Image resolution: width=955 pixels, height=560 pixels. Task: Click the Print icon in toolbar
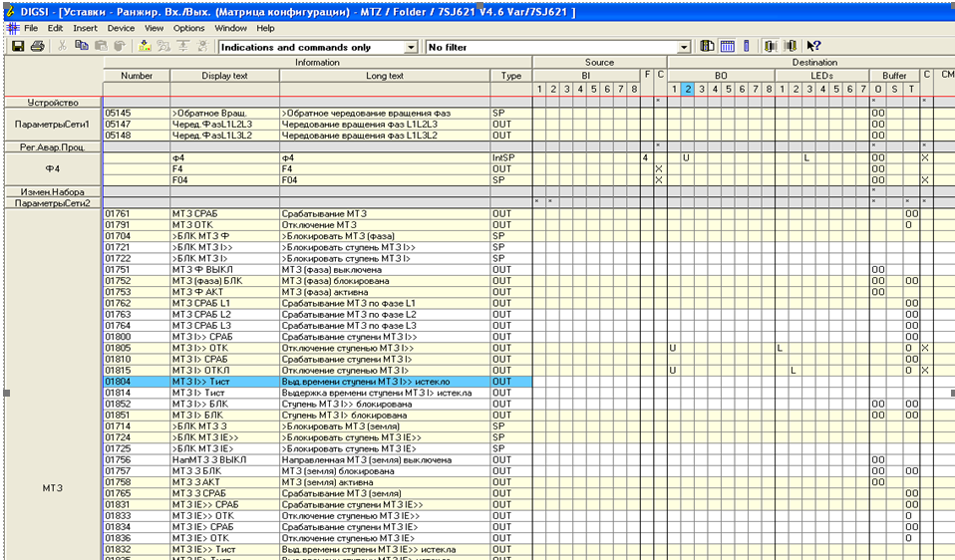pos(37,47)
